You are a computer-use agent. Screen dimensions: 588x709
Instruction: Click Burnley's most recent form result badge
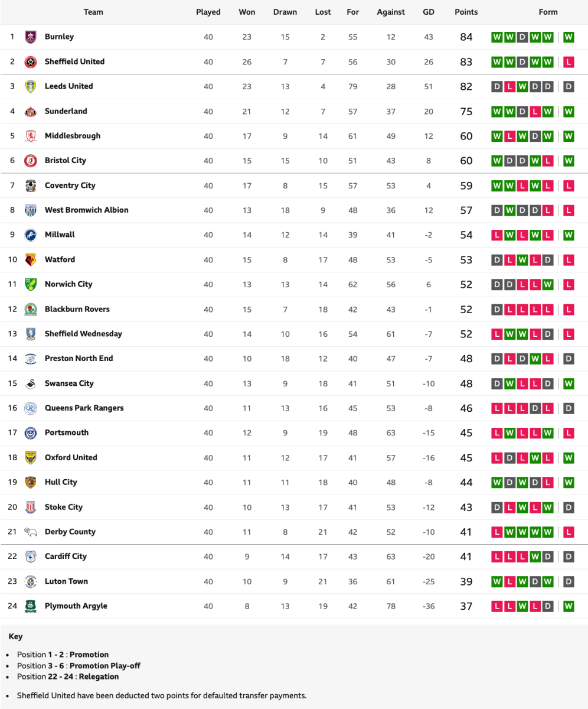[569, 37]
